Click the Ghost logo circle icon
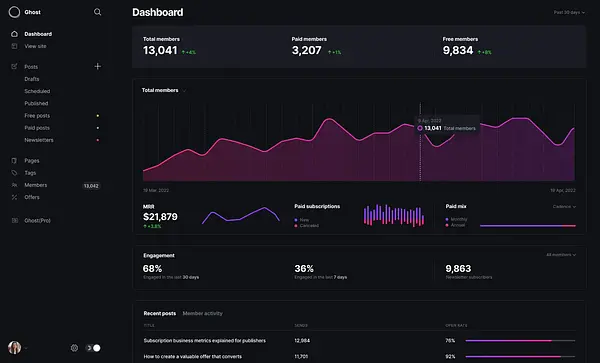This screenshot has height=363, width=600. point(14,12)
